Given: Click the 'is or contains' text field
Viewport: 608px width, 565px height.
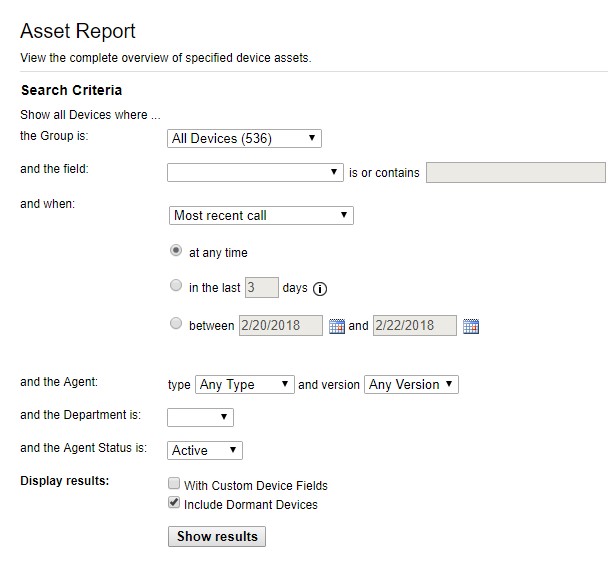Looking at the screenshot, I should [515, 173].
